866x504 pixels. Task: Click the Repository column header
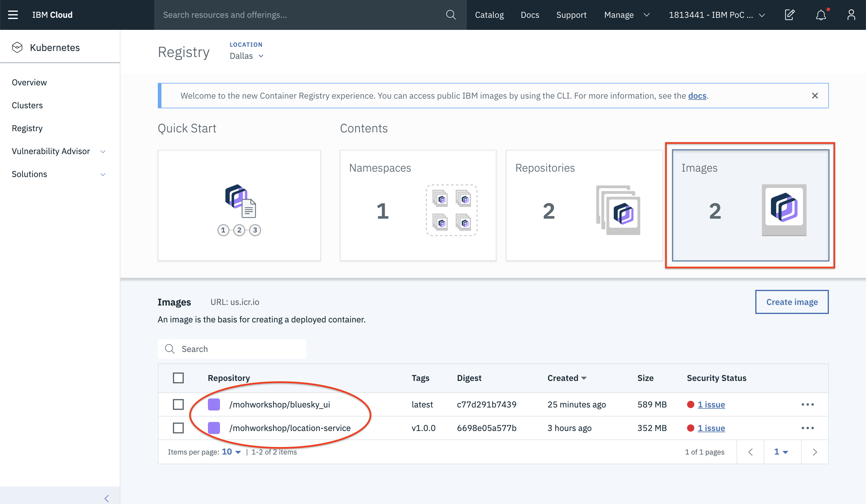(x=228, y=378)
